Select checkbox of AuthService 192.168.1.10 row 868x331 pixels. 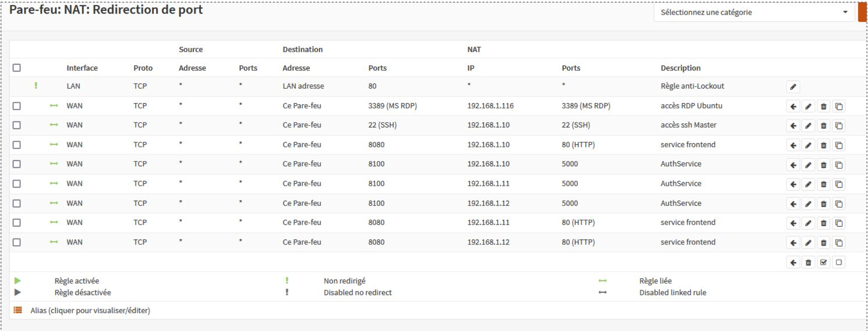click(17, 164)
